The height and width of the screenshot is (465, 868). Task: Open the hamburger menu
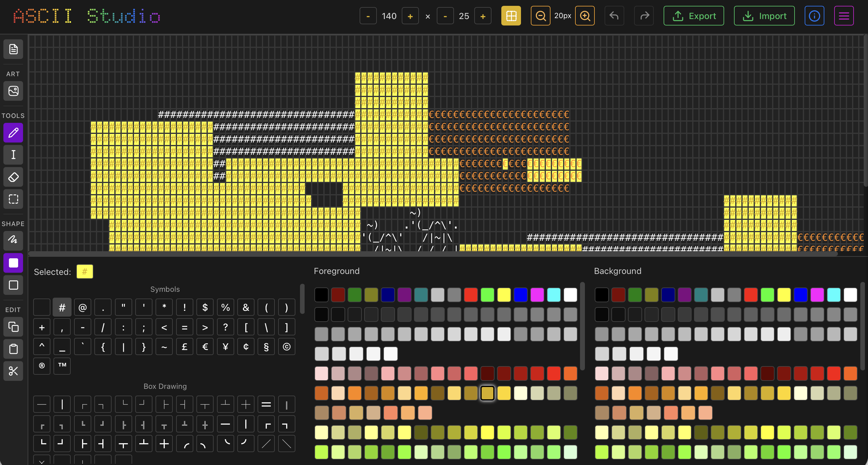844,16
